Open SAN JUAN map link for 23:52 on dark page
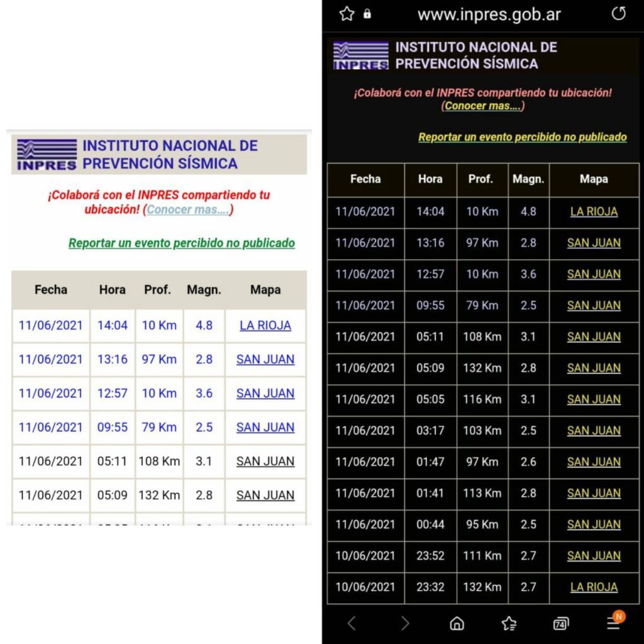The height and width of the screenshot is (644, 644). click(x=594, y=556)
